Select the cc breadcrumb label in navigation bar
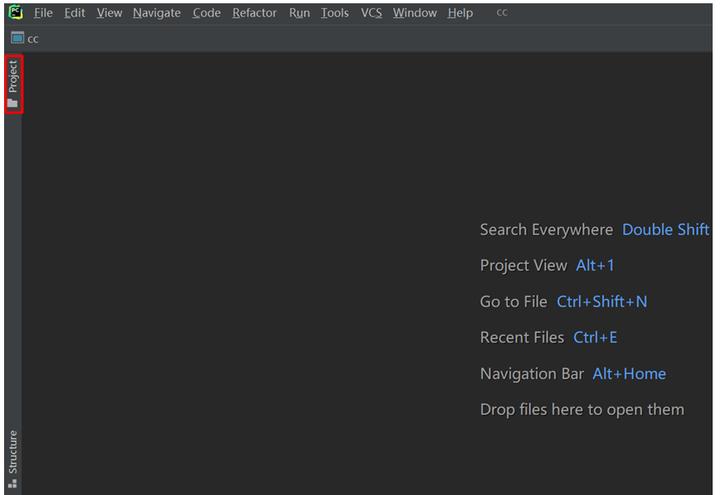 33,38
